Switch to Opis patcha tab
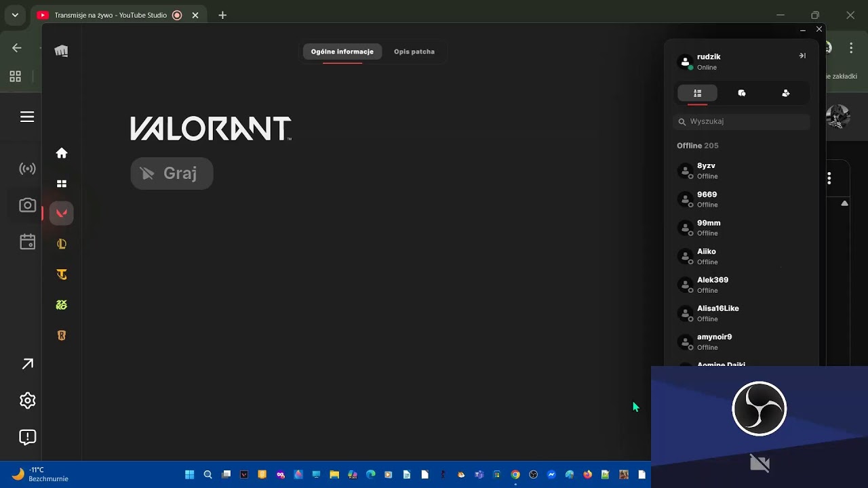Screen dimensions: 868x488 pyautogui.click(x=414, y=52)
